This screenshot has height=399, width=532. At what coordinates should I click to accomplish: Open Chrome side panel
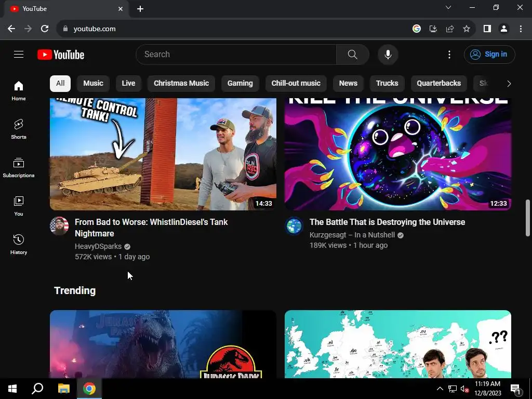pyautogui.click(x=487, y=29)
